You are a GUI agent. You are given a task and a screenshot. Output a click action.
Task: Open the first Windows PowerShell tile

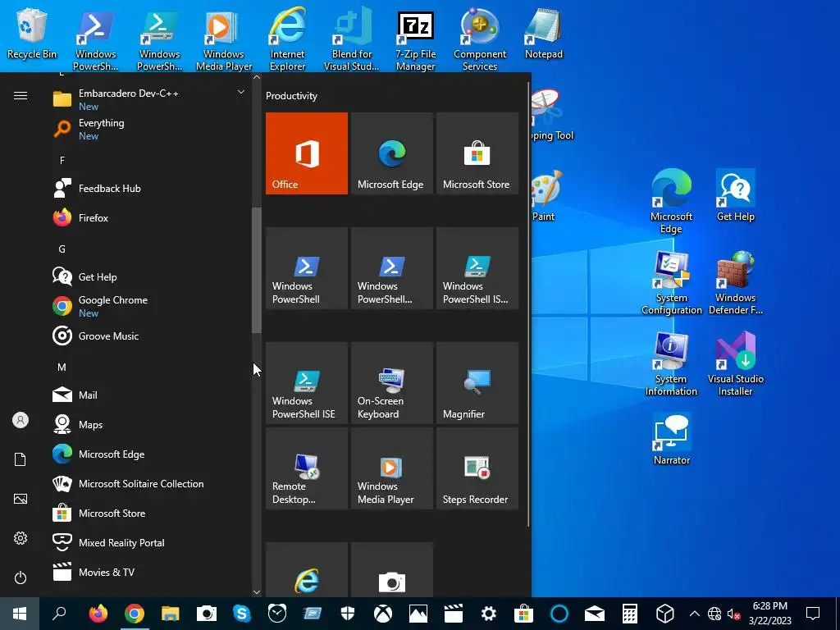click(x=307, y=268)
